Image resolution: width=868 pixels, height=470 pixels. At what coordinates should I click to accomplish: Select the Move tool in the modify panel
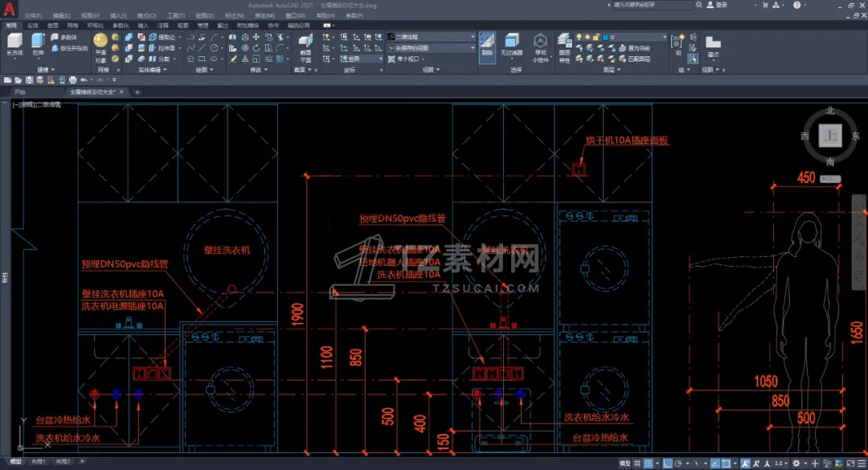(256, 37)
